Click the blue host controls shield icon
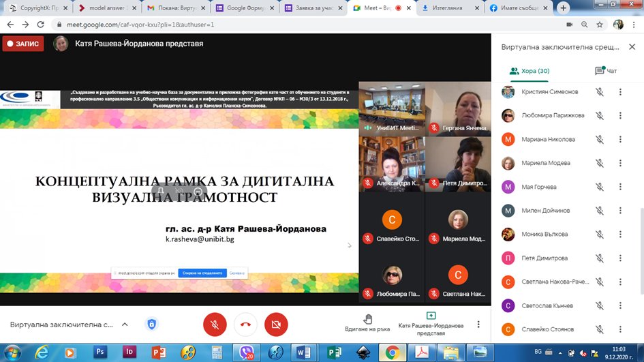Image resolution: width=644 pixels, height=362 pixels. pos(152,325)
